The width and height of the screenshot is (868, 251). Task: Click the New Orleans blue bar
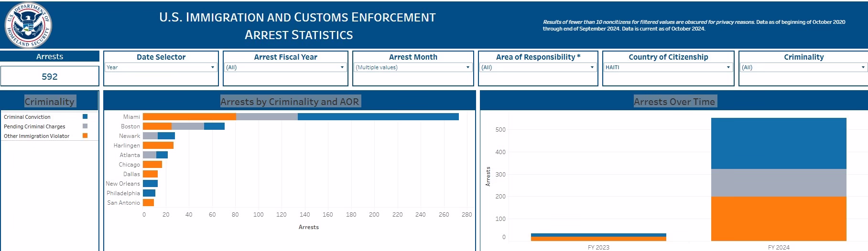click(x=150, y=184)
